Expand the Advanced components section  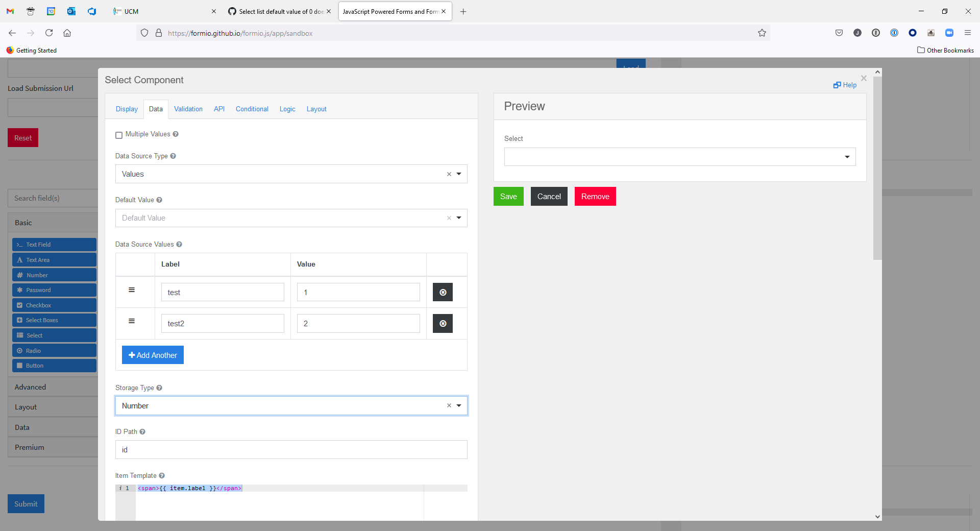pyautogui.click(x=53, y=387)
